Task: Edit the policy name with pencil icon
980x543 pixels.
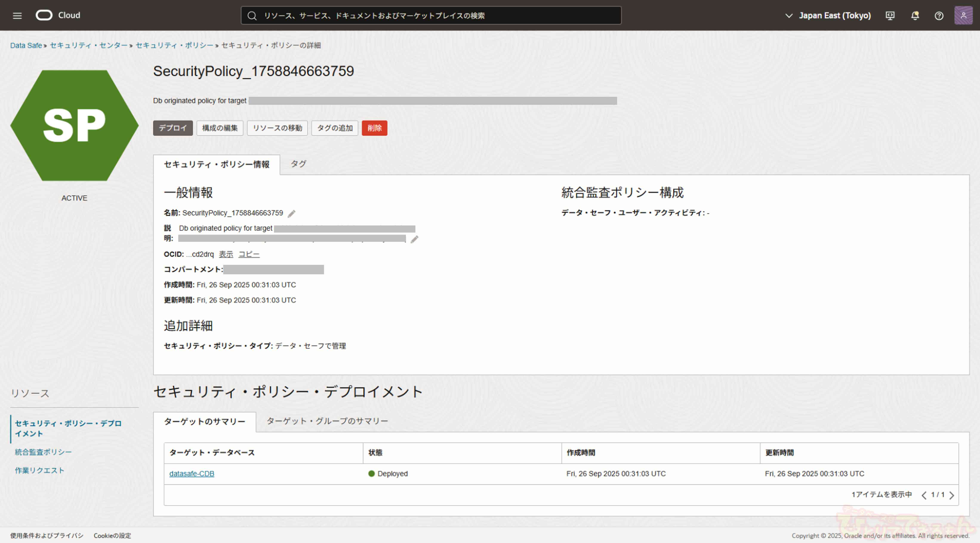Action: pyautogui.click(x=291, y=213)
